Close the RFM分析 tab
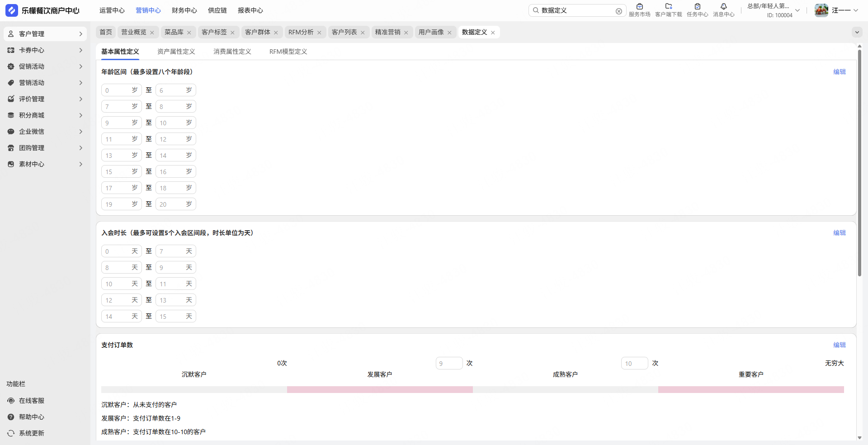This screenshot has width=868, height=445. point(319,33)
